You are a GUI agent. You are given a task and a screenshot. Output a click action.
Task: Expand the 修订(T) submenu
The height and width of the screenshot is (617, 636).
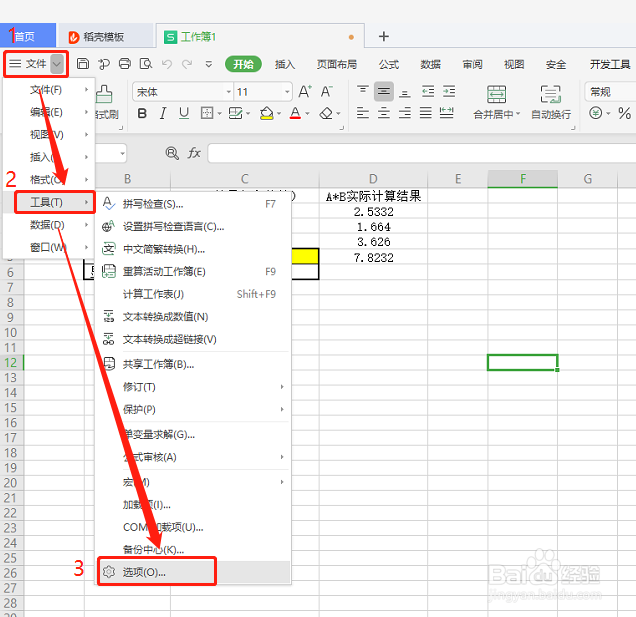point(282,387)
